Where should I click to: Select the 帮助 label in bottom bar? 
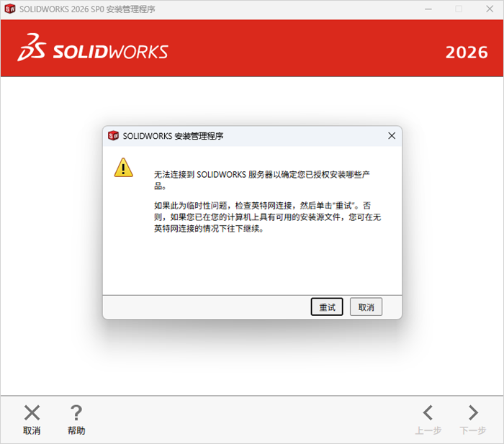tap(76, 430)
